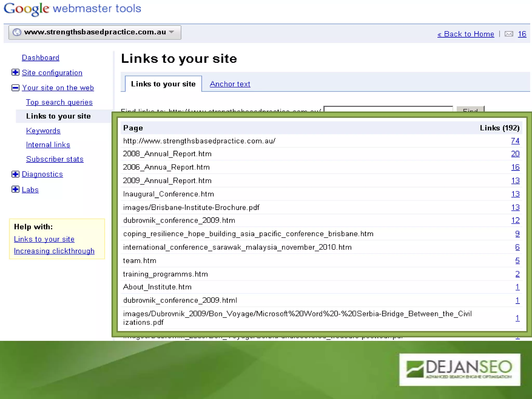Open the 20 links for 2008_Annual_Report.htm
532x399 pixels.
pos(515,154)
